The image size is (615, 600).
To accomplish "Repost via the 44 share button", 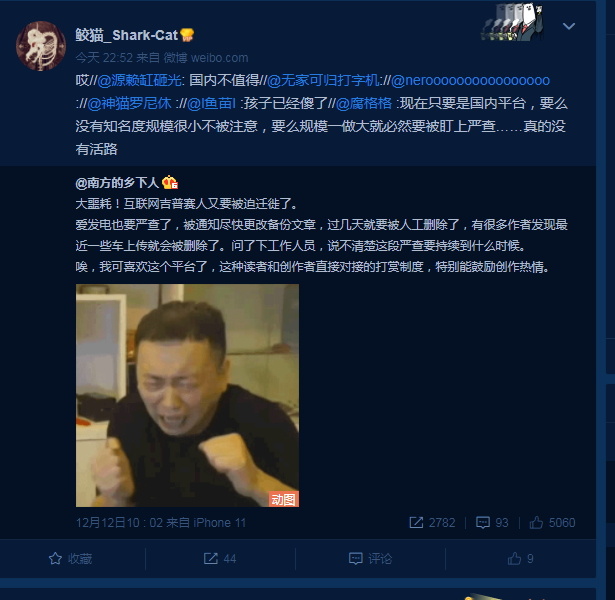I will [x=220, y=558].
